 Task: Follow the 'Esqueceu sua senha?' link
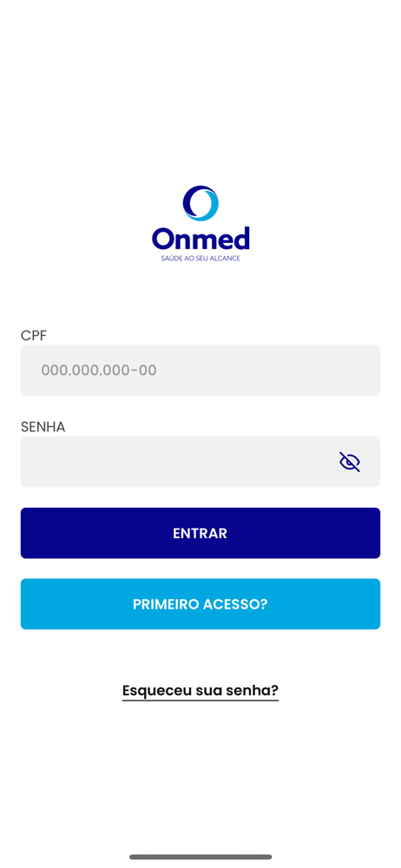click(200, 691)
